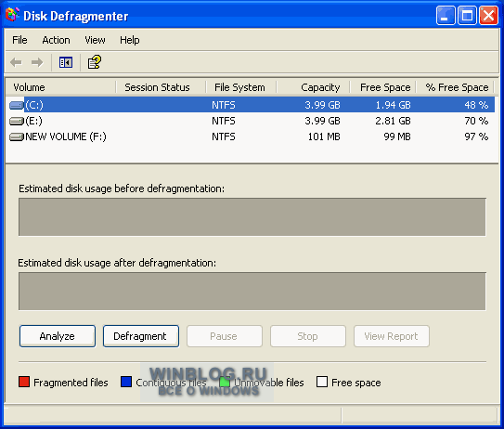The height and width of the screenshot is (429, 504).
Task: Start defragmentation with the Defragment button
Action: click(x=141, y=336)
